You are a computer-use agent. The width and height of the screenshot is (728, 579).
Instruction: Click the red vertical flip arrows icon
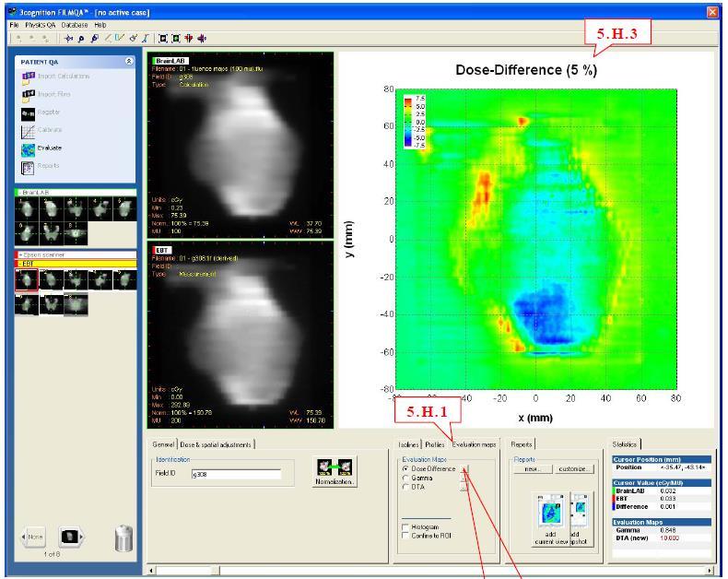point(189,39)
